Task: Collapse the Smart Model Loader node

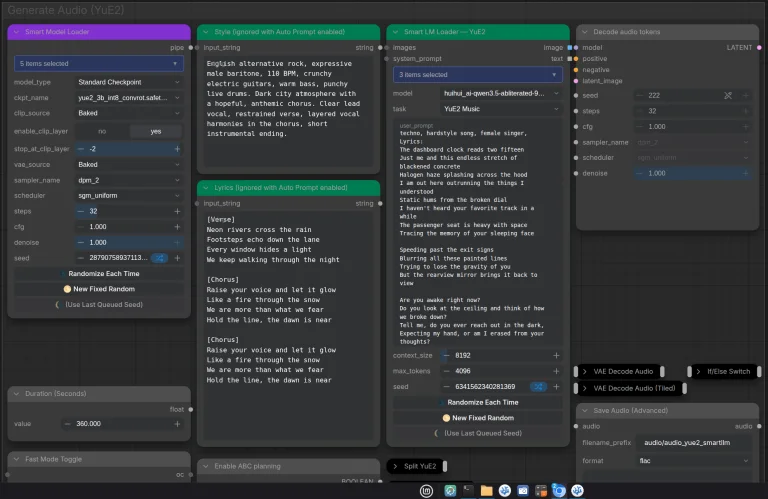Action: coord(16,32)
